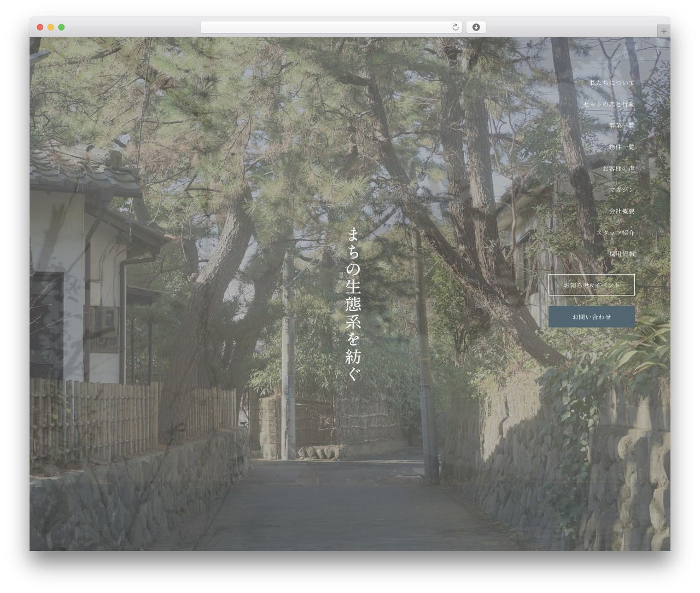Reload the page with the refresh icon
The width and height of the screenshot is (700, 593).
pyautogui.click(x=455, y=27)
